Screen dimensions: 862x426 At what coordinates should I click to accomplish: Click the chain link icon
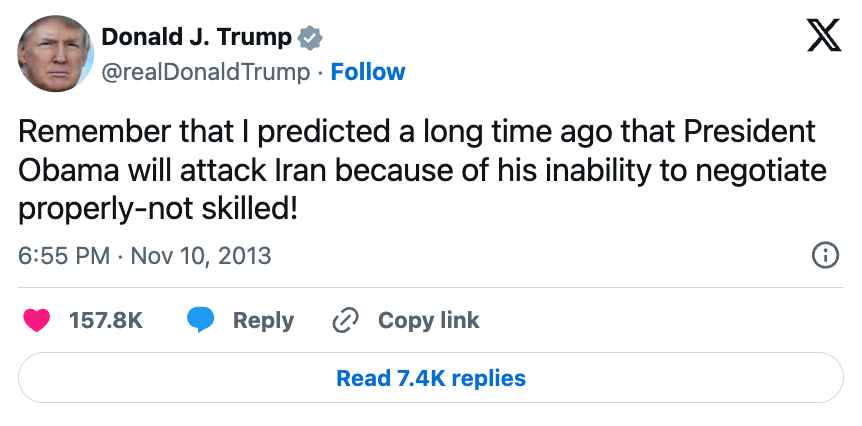[x=345, y=320]
